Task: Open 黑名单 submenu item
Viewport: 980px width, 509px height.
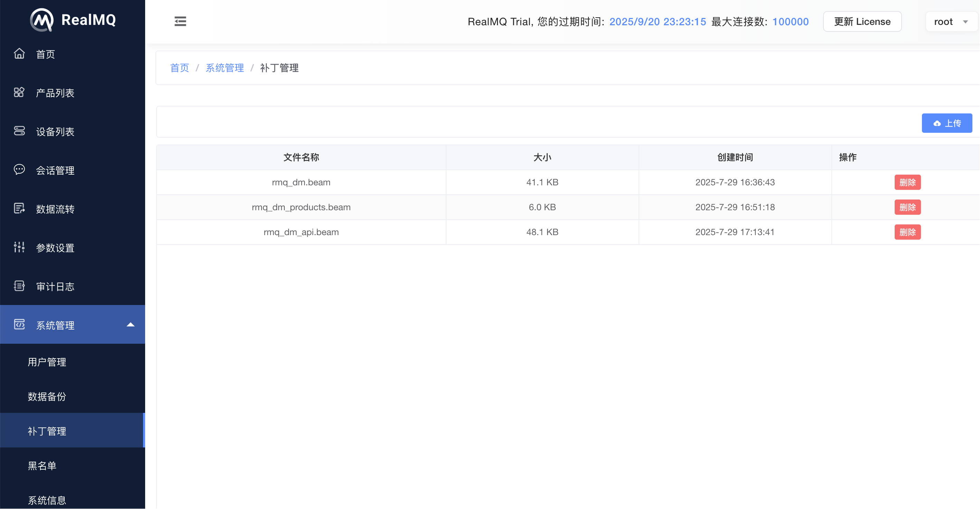Action: point(72,465)
